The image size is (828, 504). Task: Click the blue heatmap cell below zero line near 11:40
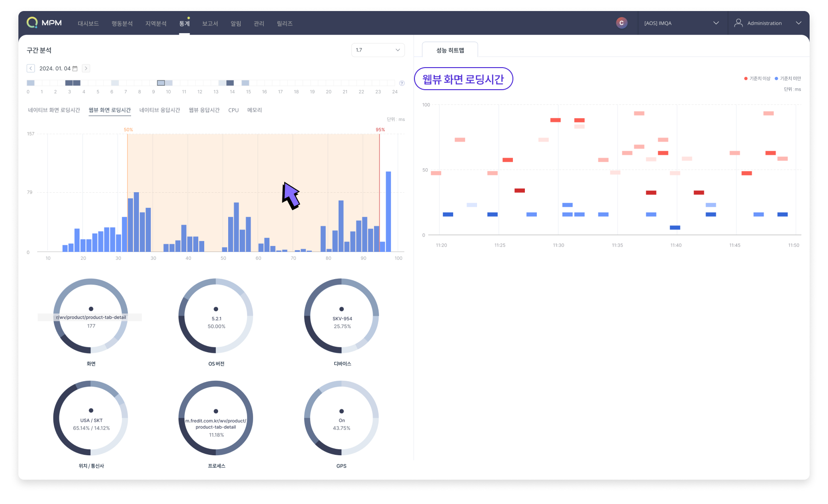[x=675, y=228]
